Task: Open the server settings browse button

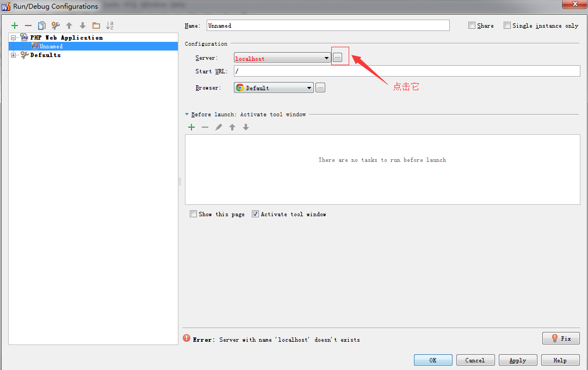Action: coord(337,57)
